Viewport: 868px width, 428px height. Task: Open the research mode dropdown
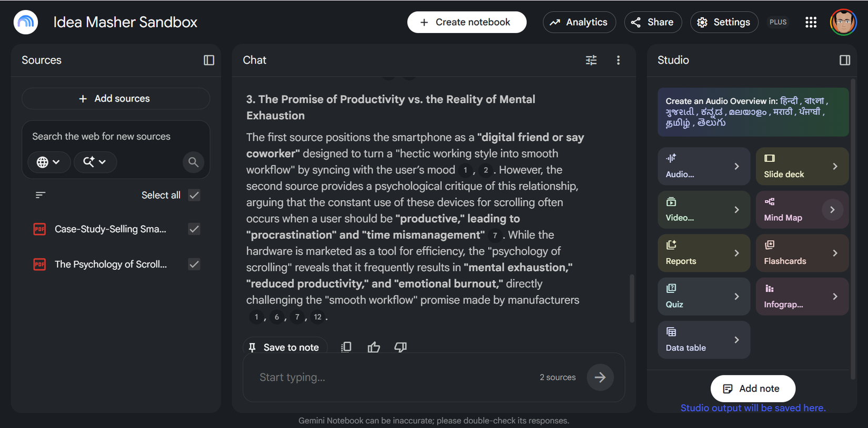point(95,162)
